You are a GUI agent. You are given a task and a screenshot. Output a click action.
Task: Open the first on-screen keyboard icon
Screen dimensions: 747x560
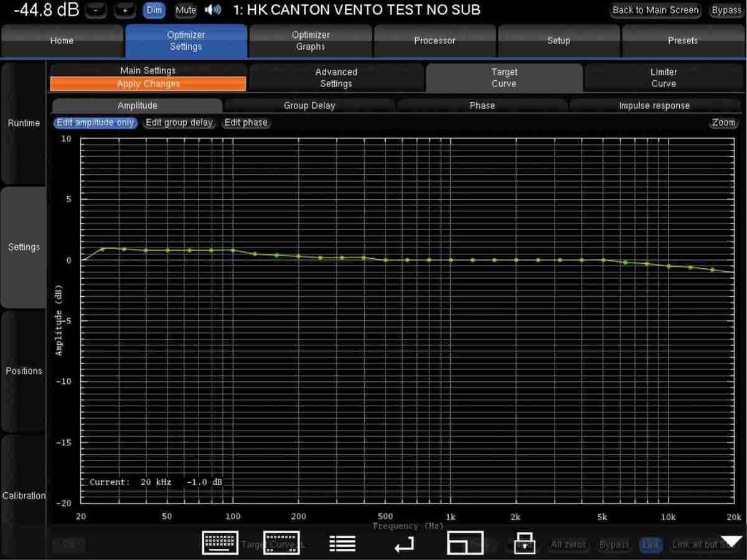[x=220, y=543]
